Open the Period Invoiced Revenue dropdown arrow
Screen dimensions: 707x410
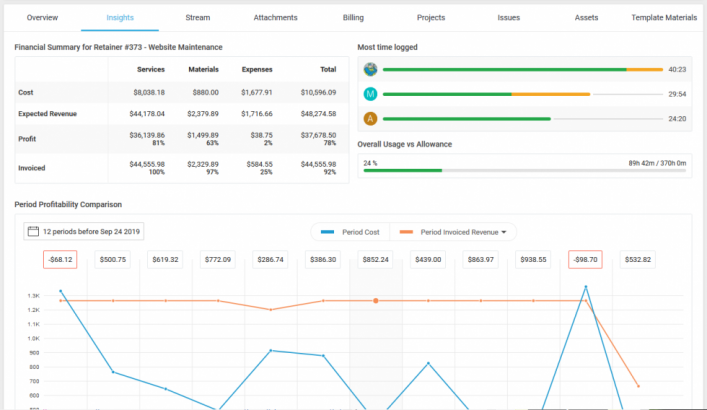tap(504, 232)
